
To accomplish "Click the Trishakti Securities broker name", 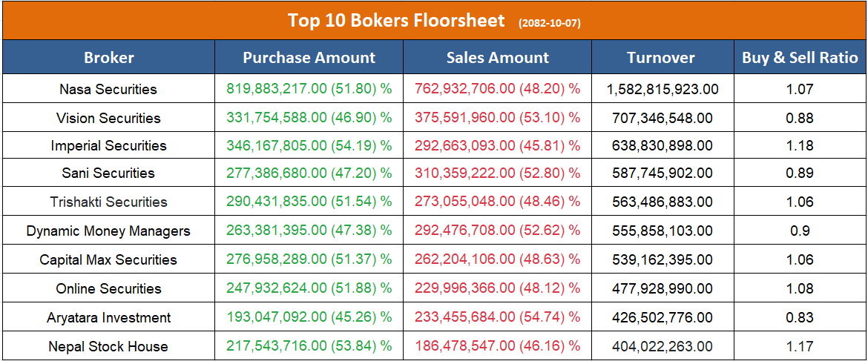I will tap(108, 202).
